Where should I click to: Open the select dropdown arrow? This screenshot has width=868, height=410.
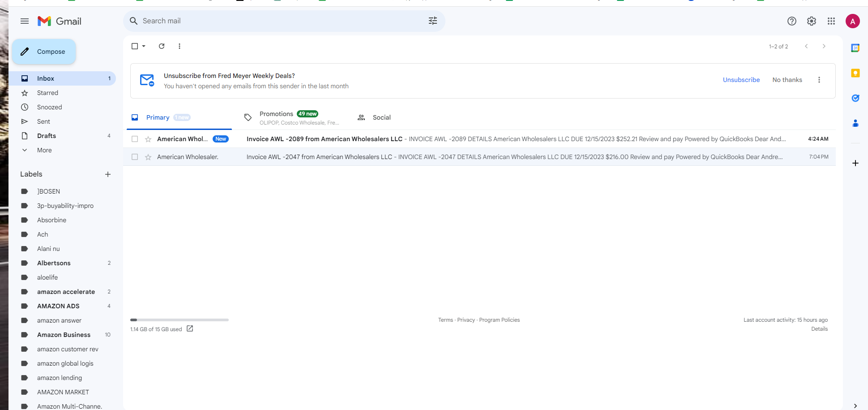144,46
